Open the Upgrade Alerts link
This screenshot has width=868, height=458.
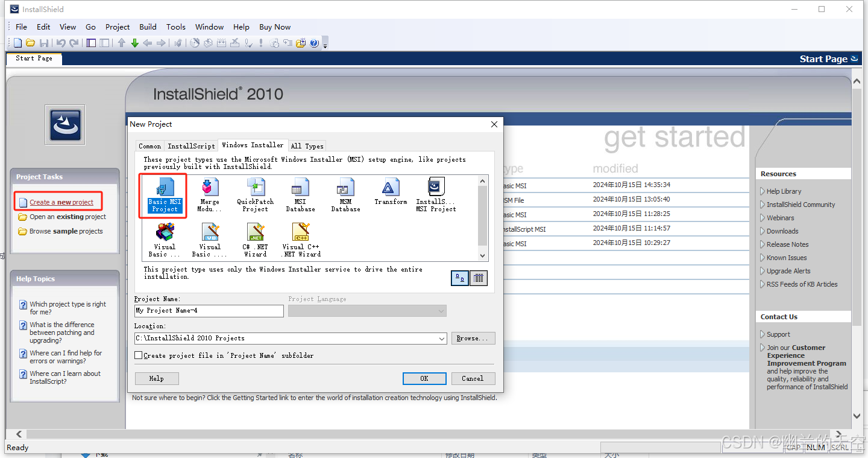[x=788, y=271]
